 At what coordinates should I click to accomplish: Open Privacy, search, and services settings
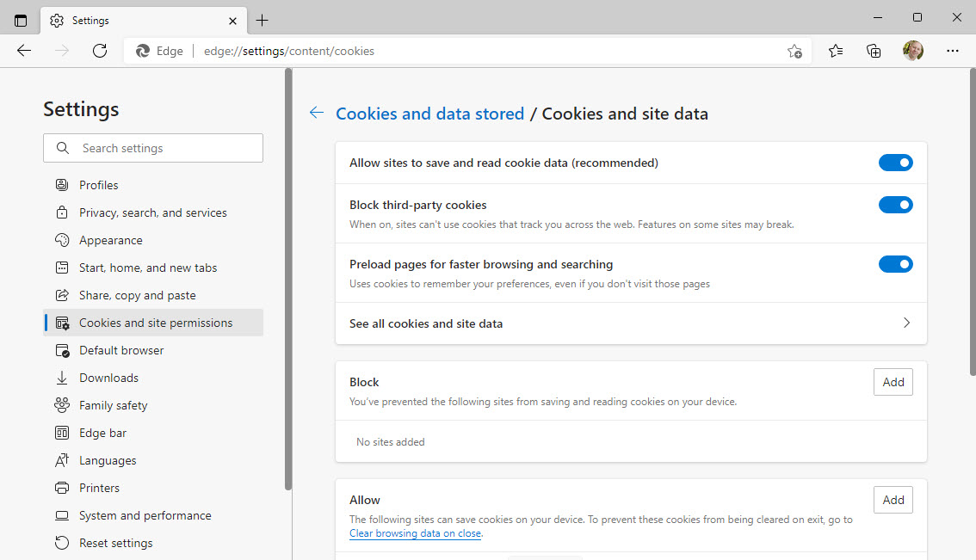[152, 212]
